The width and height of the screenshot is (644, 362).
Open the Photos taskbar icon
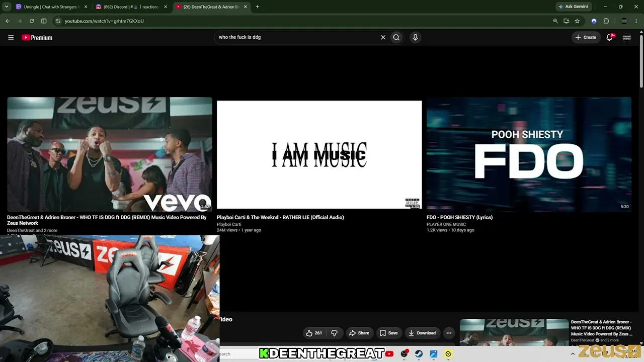(433, 354)
